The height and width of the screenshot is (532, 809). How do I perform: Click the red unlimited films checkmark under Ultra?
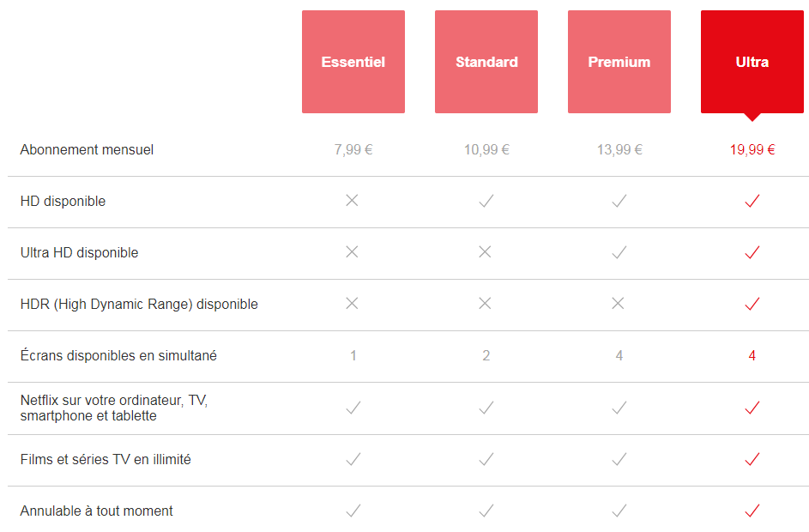point(752,459)
